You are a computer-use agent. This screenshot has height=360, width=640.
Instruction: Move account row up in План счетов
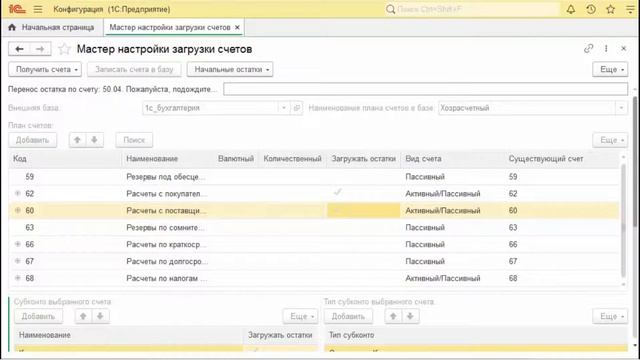pos(77,140)
